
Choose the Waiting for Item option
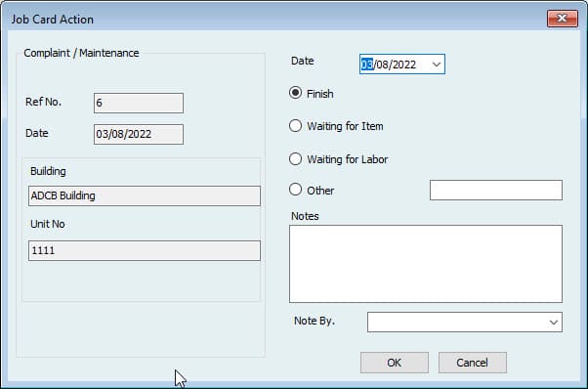tap(295, 126)
